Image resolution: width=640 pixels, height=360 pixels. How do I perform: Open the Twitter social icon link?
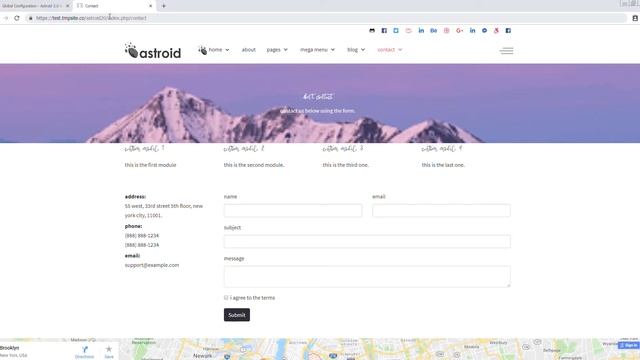pyautogui.click(x=396, y=31)
